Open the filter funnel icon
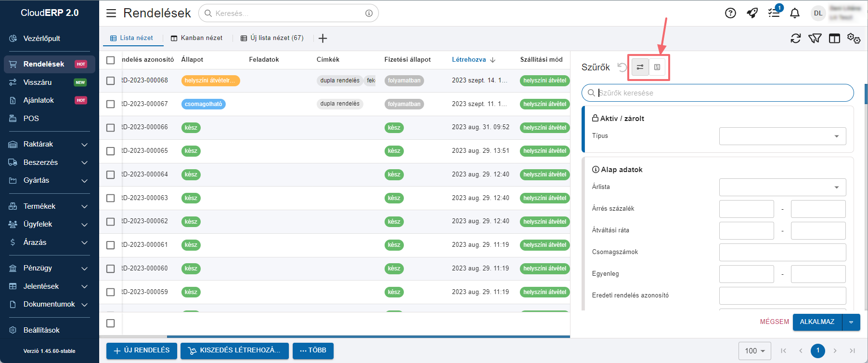 815,39
